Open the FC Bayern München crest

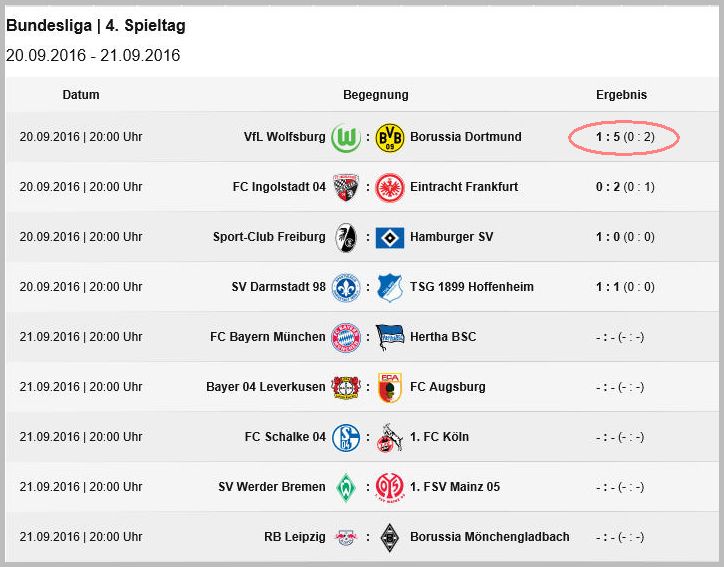346,338
